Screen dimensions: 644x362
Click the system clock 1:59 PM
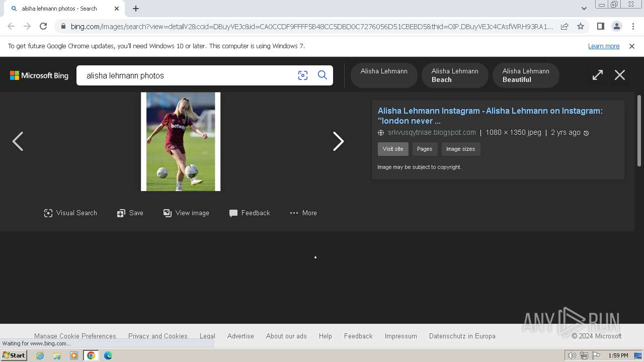pyautogui.click(x=618, y=355)
